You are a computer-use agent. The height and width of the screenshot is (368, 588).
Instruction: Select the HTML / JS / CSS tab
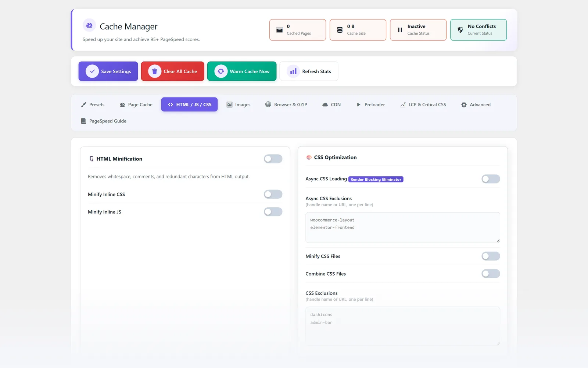[189, 105]
